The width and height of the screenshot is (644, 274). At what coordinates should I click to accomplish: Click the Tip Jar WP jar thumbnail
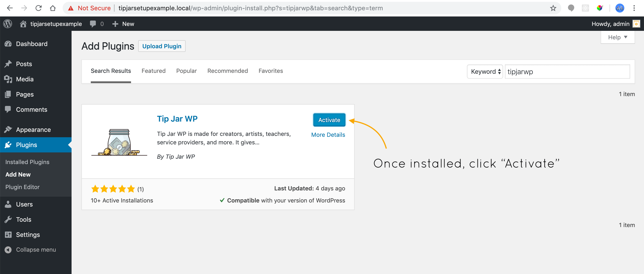pyautogui.click(x=119, y=142)
